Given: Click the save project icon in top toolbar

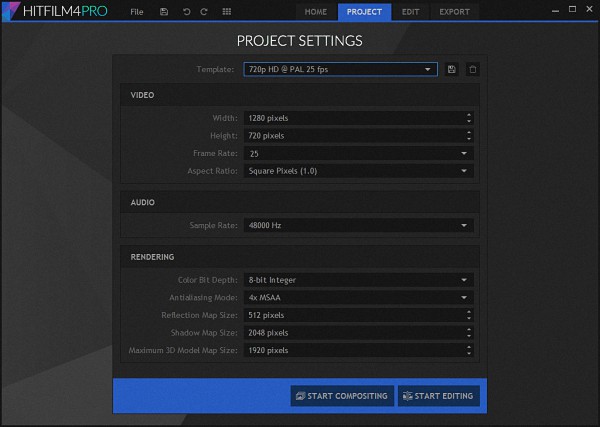Looking at the screenshot, I should (x=164, y=11).
